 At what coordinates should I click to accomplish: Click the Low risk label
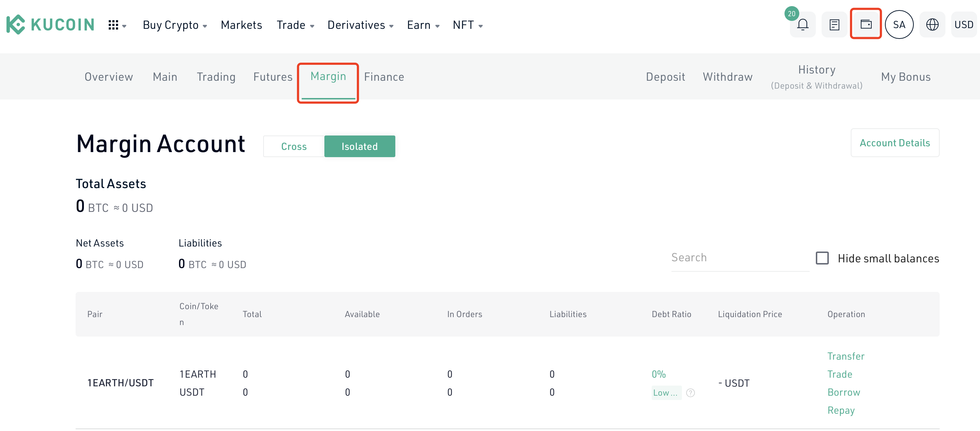click(666, 392)
